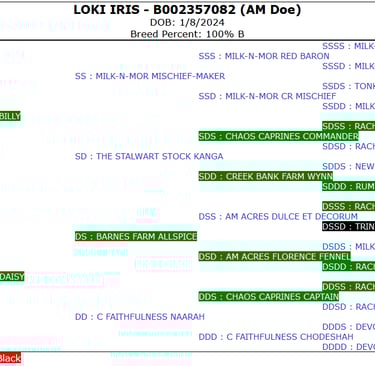Select the highlighted DSSS entry

(x=348, y=206)
